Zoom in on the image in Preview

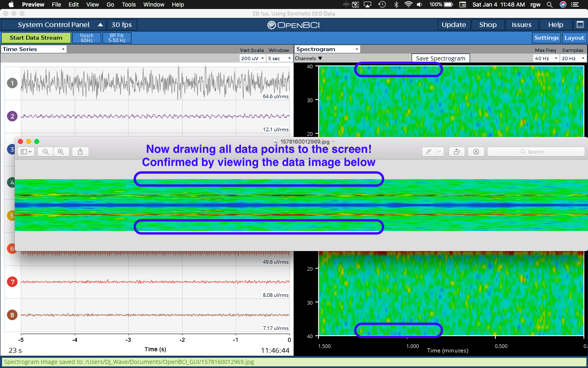[61, 152]
